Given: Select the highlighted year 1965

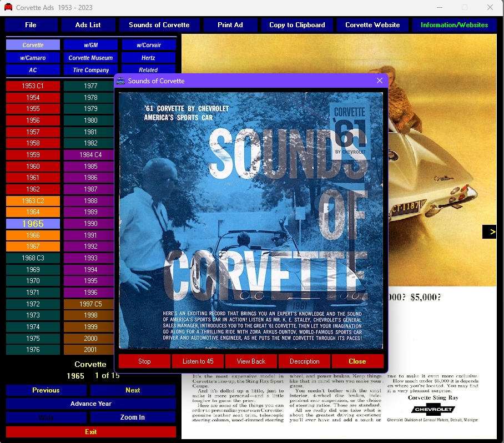Looking at the screenshot, I should coord(33,224).
